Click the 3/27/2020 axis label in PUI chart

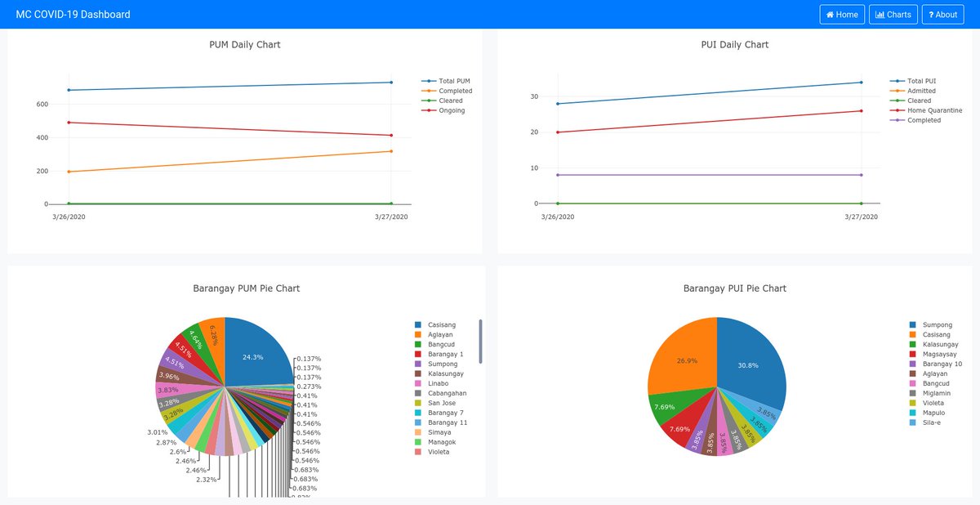pyautogui.click(x=861, y=217)
